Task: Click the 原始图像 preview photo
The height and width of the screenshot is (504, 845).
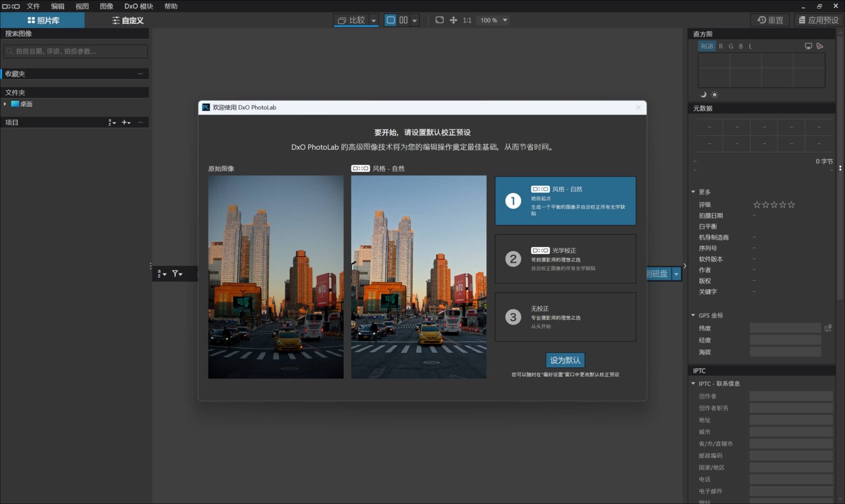Action: coord(276,277)
